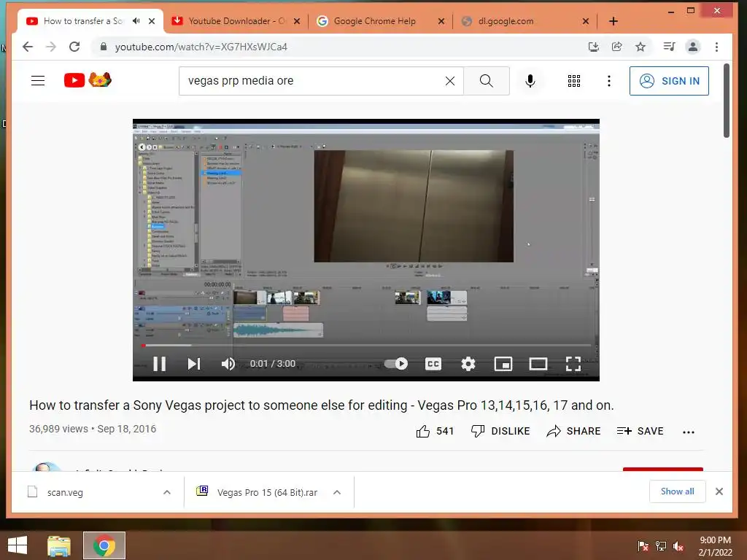This screenshot has height=560, width=747.
Task: Enable miniplayer mode
Action: click(503, 364)
